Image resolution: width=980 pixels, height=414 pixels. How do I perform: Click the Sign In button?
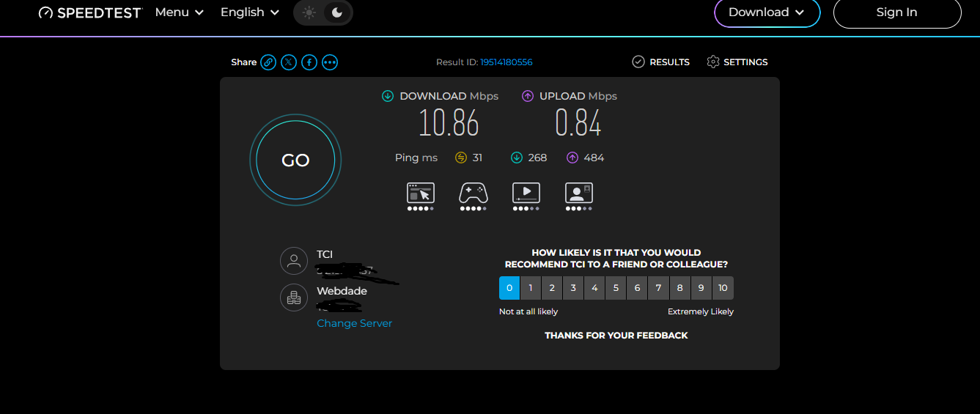click(897, 12)
